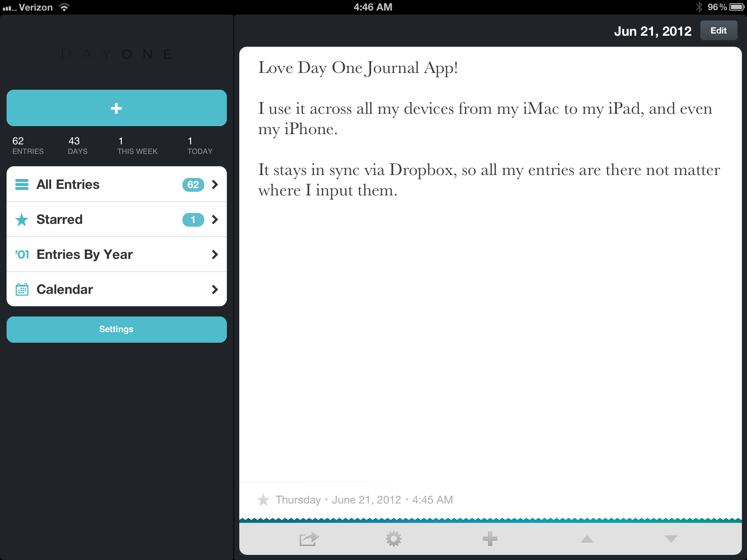Image resolution: width=747 pixels, height=560 pixels.
Task: Open the Entries By Year view
Action: click(x=85, y=254)
